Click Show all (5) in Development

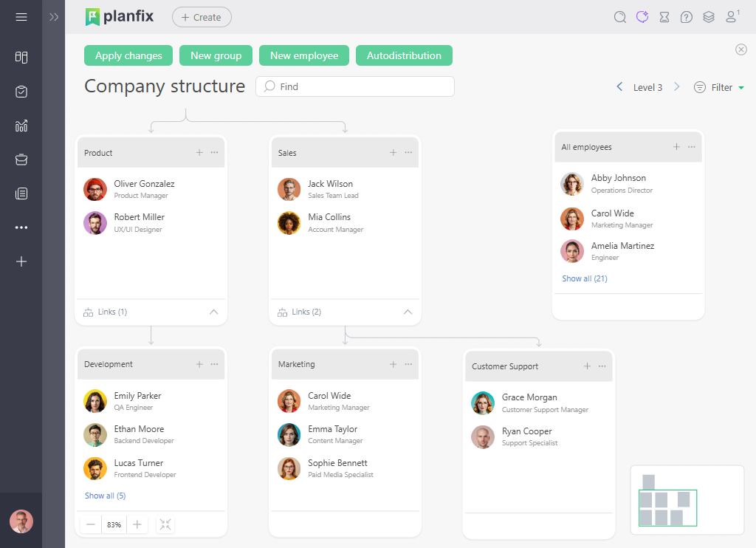point(105,496)
